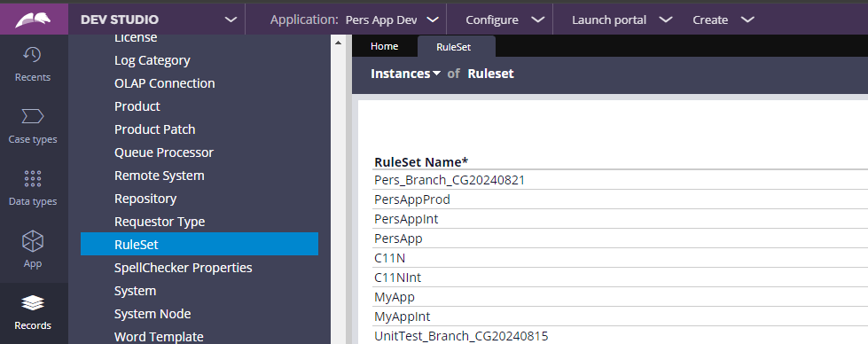Select the RuleSet tab
This screenshot has width=868, height=344.
453,47
